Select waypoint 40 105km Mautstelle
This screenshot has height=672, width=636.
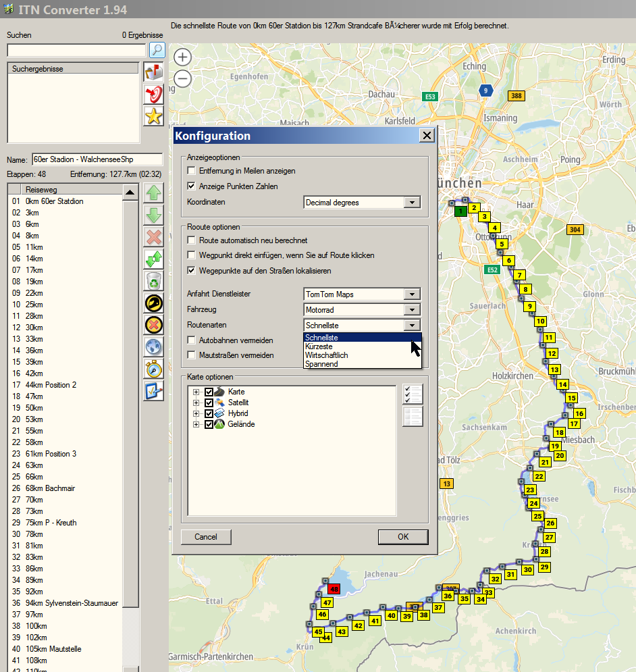[x=65, y=649]
